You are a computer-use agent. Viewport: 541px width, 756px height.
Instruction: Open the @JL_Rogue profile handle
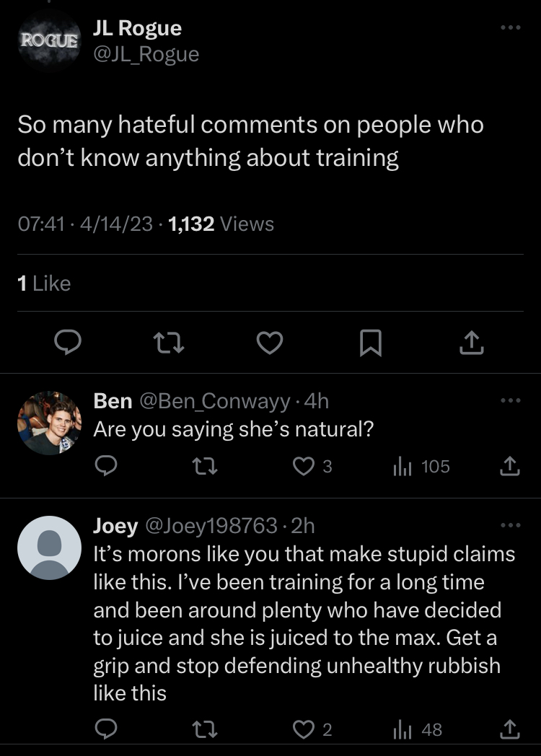pos(146,54)
